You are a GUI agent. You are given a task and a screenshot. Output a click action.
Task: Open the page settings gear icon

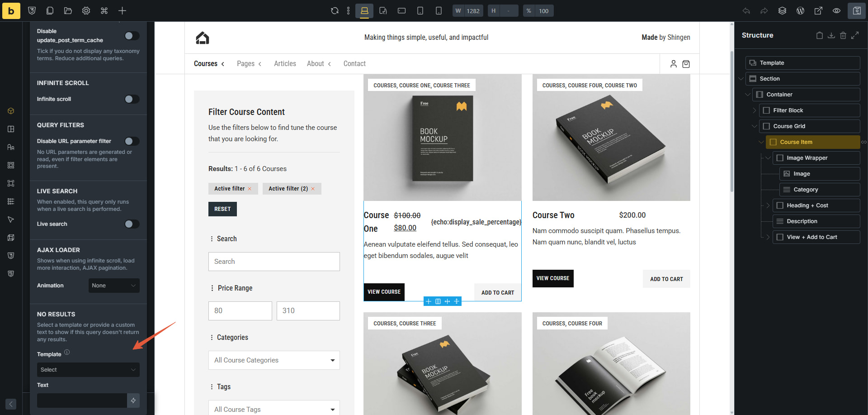86,11
